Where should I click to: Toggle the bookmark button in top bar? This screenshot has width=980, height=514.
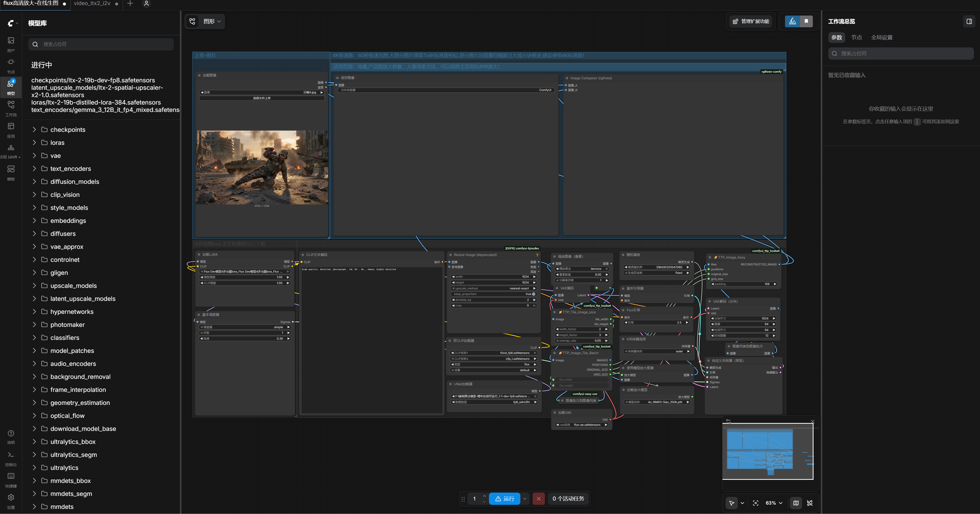pyautogui.click(x=806, y=21)
